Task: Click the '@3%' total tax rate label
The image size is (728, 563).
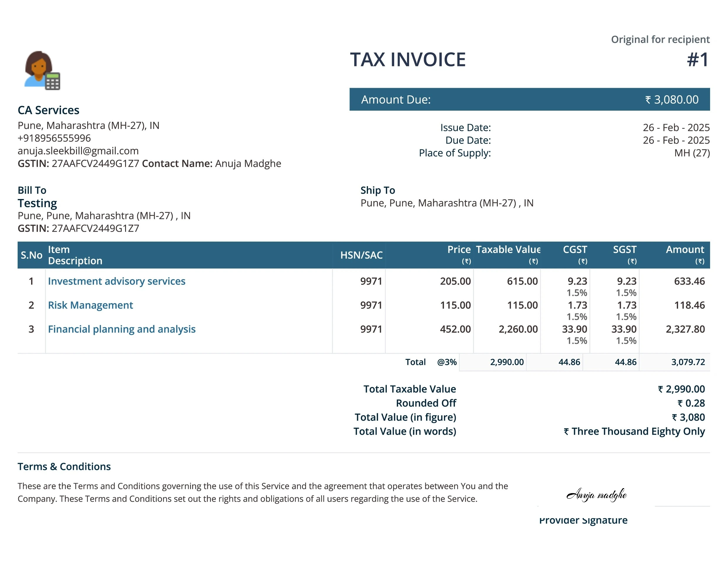Action: pyautogui.click(x=447, y=362)
